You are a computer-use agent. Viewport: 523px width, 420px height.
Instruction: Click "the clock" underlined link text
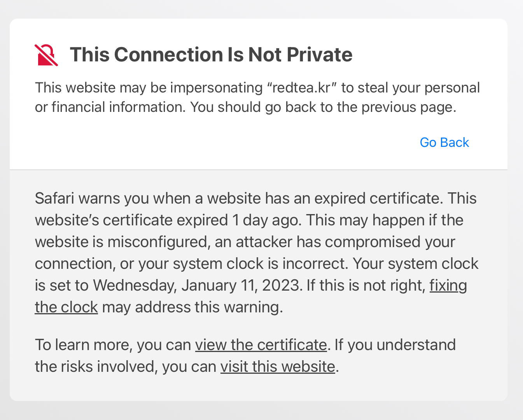tap(66, 307)
